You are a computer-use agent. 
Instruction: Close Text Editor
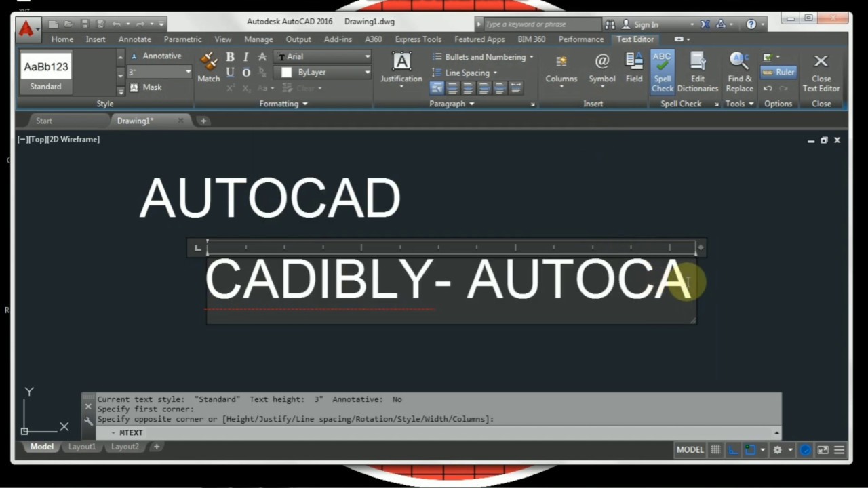(x=821, y=72)
